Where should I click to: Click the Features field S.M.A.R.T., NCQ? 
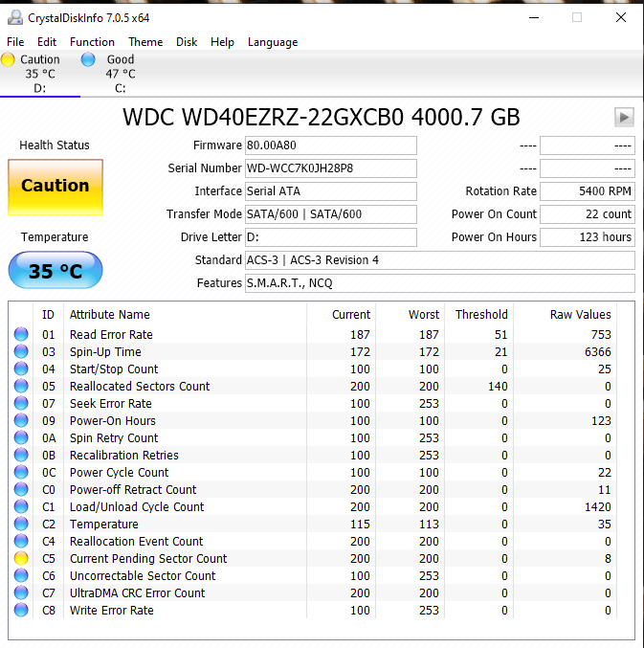[440, 283]
